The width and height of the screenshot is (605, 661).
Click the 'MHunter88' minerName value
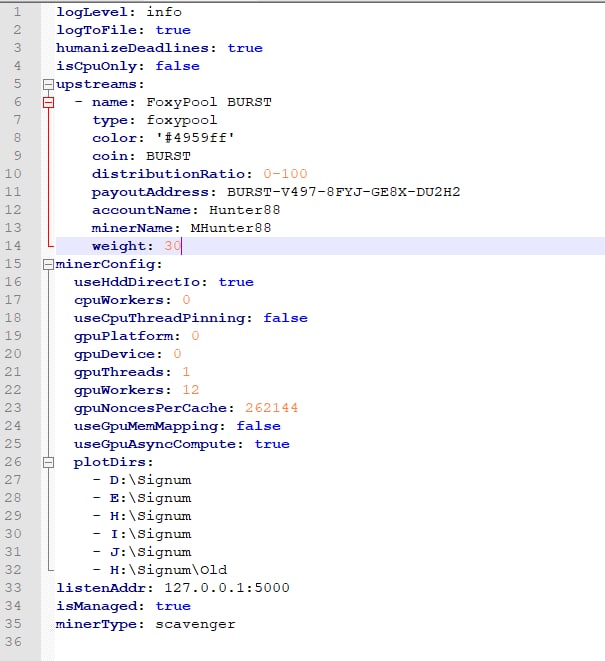[231, 228]
